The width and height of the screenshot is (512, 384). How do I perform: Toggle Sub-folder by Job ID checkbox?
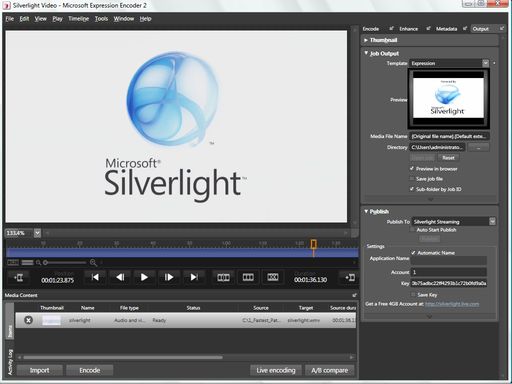[x=412, y=189]
